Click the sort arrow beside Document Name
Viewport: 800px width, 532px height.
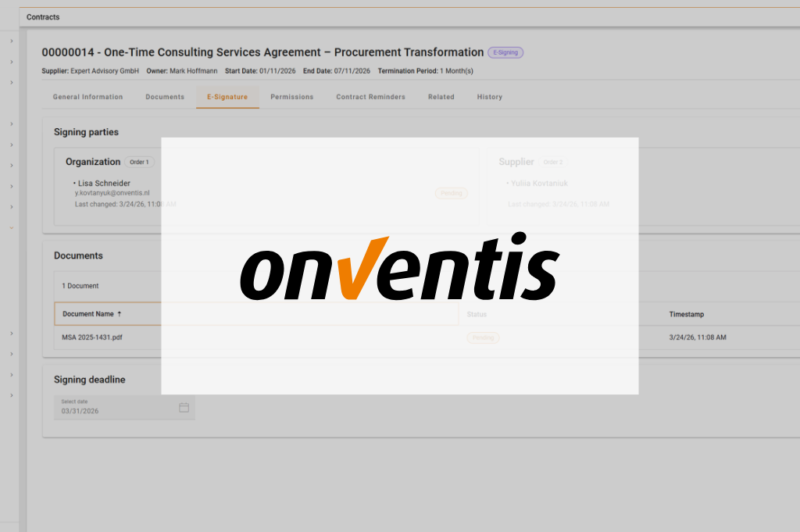(x=120, y=314)
